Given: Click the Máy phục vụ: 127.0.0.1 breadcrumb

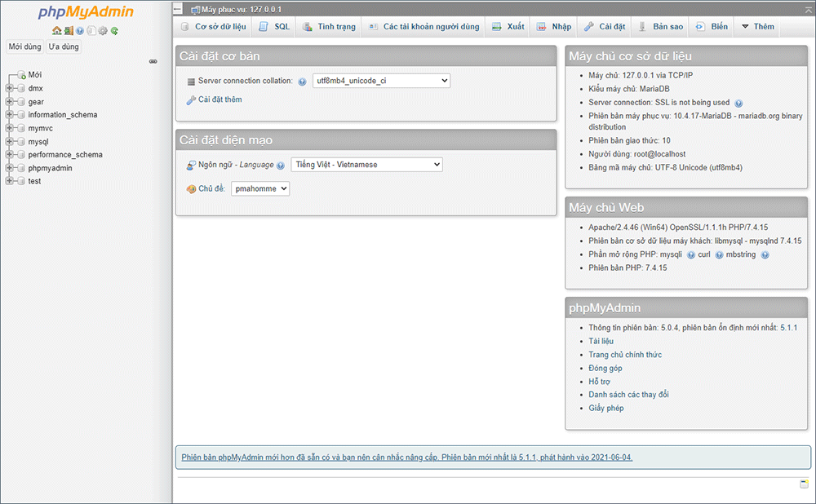Looking at the screenshot, I should (242, 9).
